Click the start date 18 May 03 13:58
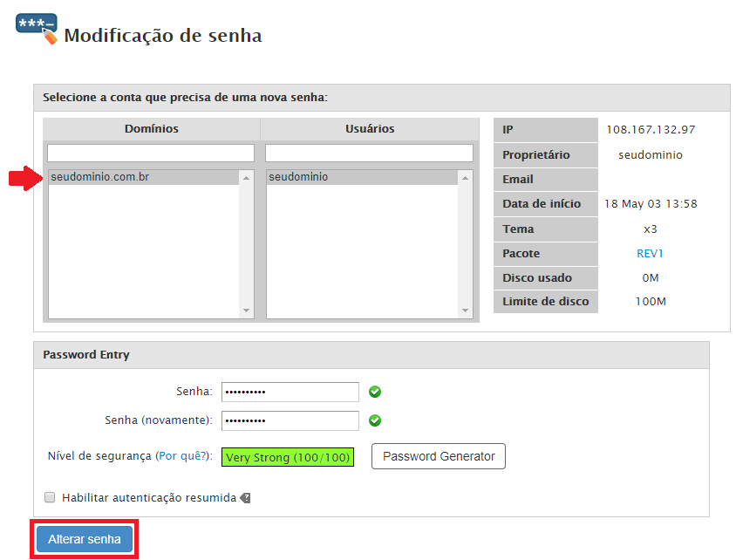Viewport: 736px width, 560px height. 651,204
